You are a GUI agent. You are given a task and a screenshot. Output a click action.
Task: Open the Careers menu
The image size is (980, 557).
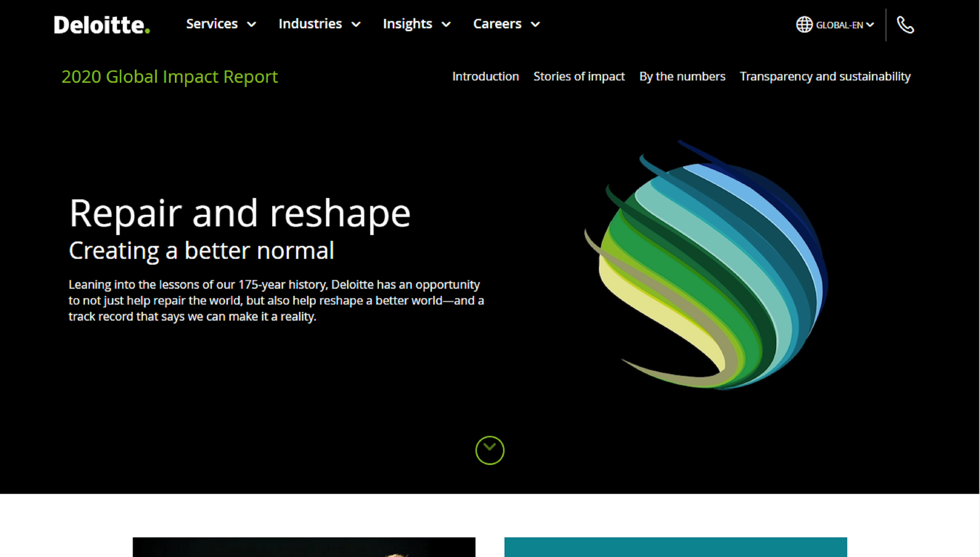[497, 24]
